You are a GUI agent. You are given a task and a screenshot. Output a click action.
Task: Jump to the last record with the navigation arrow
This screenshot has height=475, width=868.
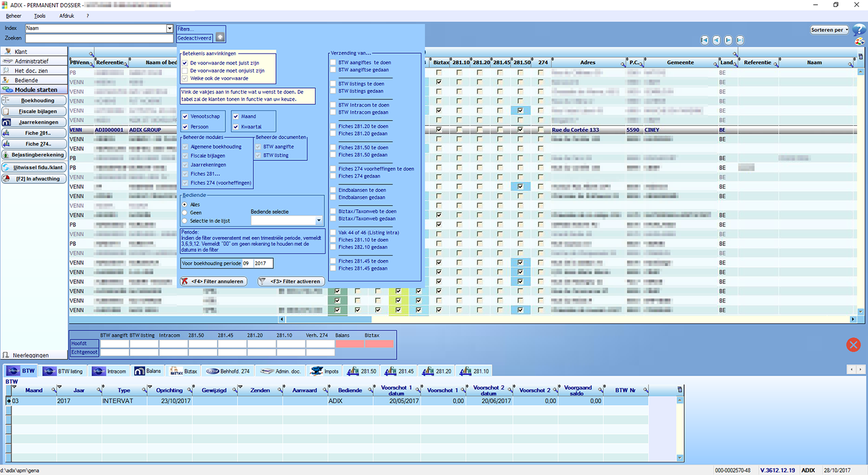tap(740, 40)
